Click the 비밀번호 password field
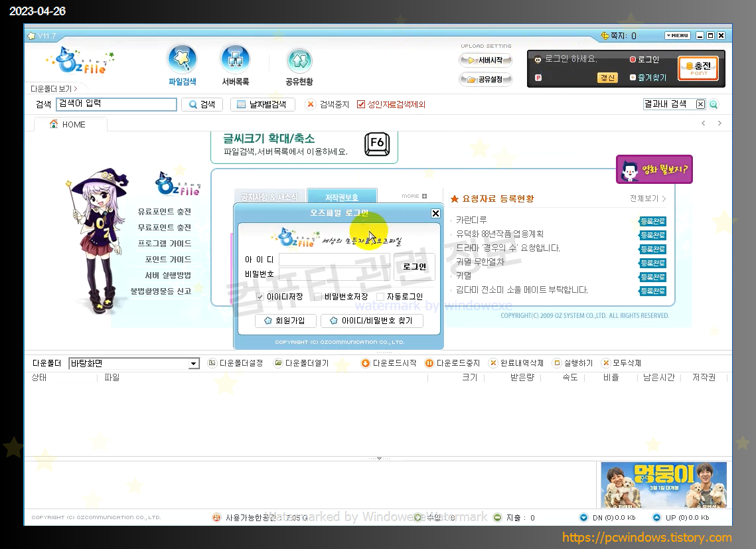 335,274
